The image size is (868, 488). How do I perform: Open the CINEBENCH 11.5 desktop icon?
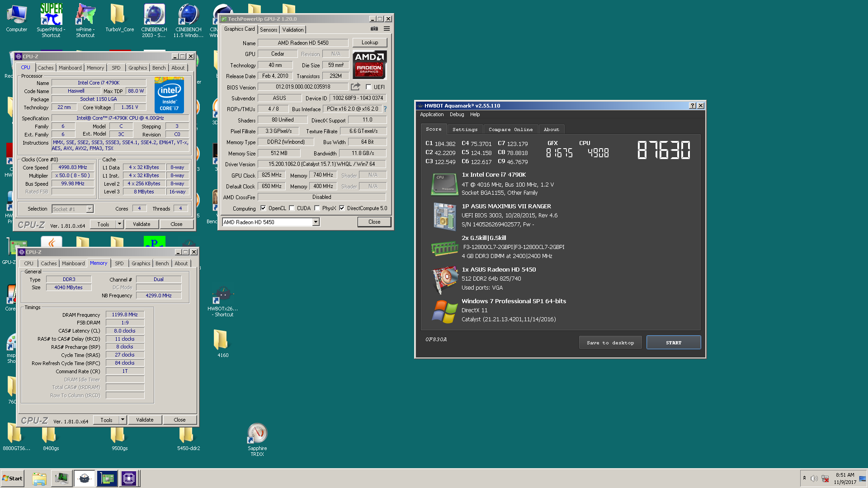(x=189, y=20)
